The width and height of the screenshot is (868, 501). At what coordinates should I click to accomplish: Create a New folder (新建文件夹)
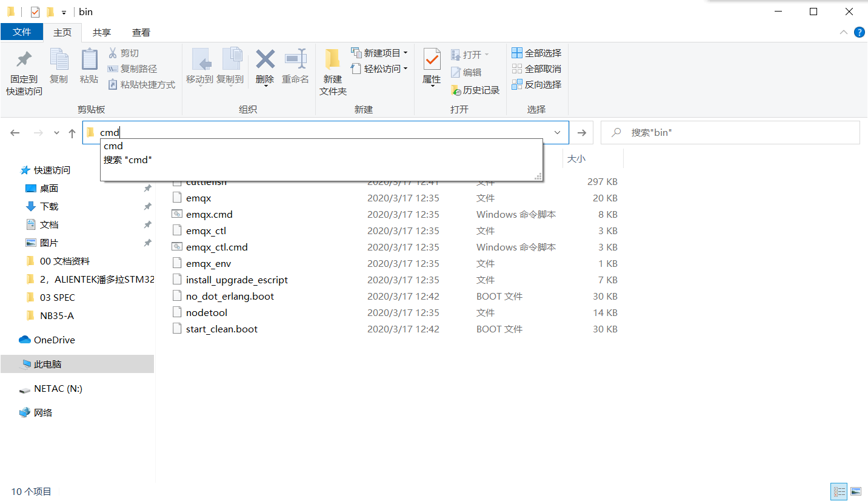point(333,72)
